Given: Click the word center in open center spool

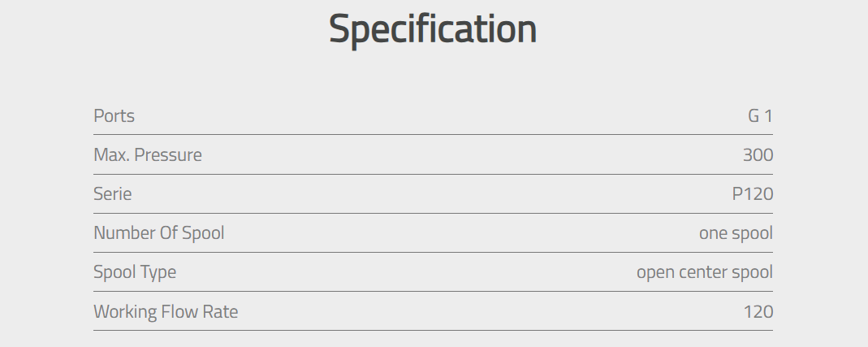Looking at the screenshot, I should point(702,272).
